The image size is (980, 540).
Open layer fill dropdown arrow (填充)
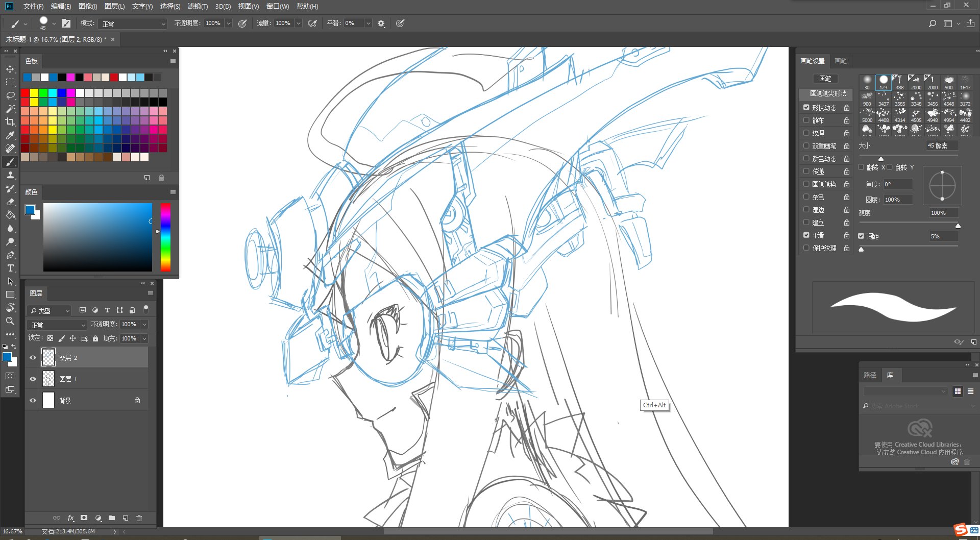[144, 339]
